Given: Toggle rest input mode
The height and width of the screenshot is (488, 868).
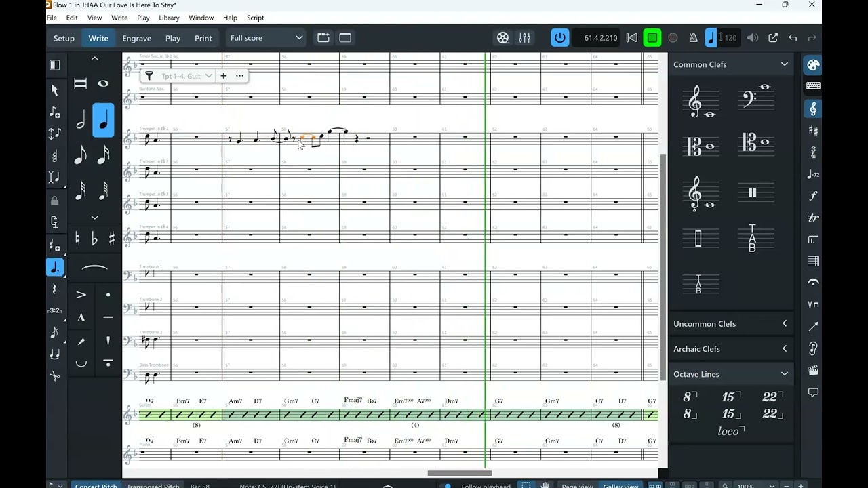Looking at the screenshot, I should (x=55, y=289).
